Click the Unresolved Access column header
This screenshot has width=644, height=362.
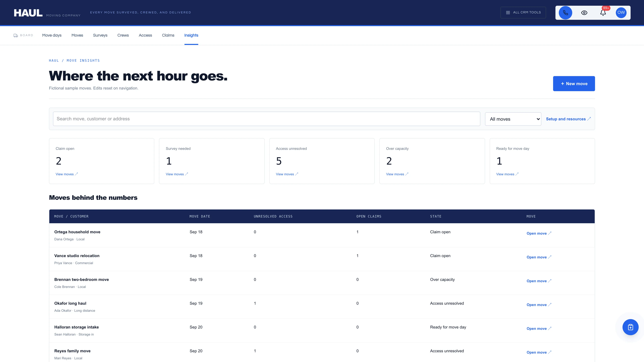pyautogui.click(x=273, y=216)
